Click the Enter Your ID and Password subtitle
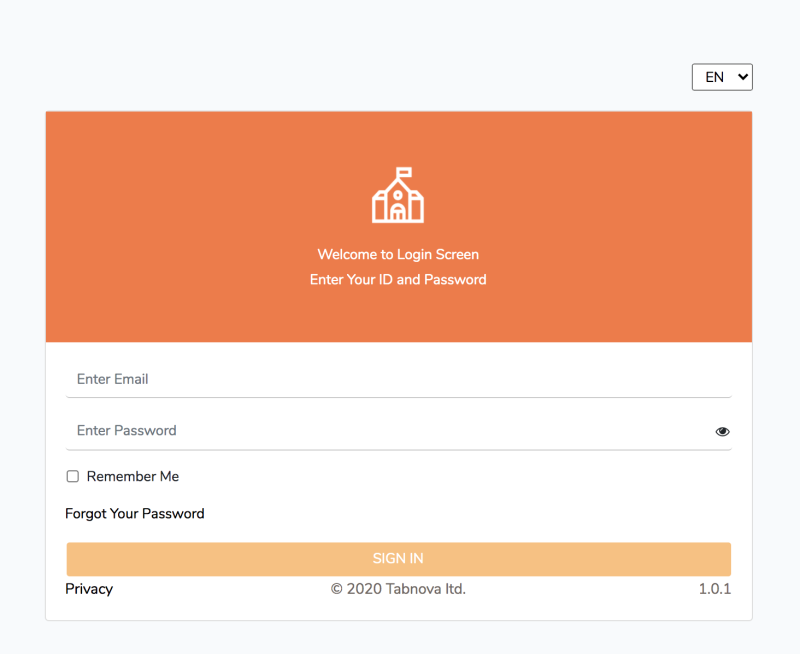 tap(398, 280)
